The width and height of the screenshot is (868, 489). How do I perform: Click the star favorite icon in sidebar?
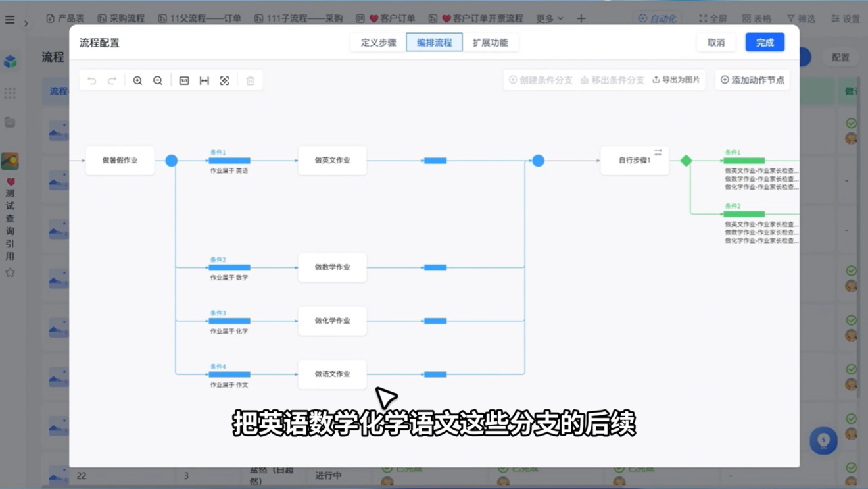(10, 272)
